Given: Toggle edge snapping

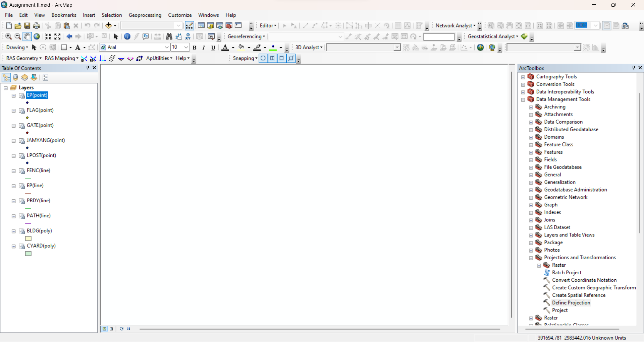Looking at the screenshot, I should click(291, 58).
